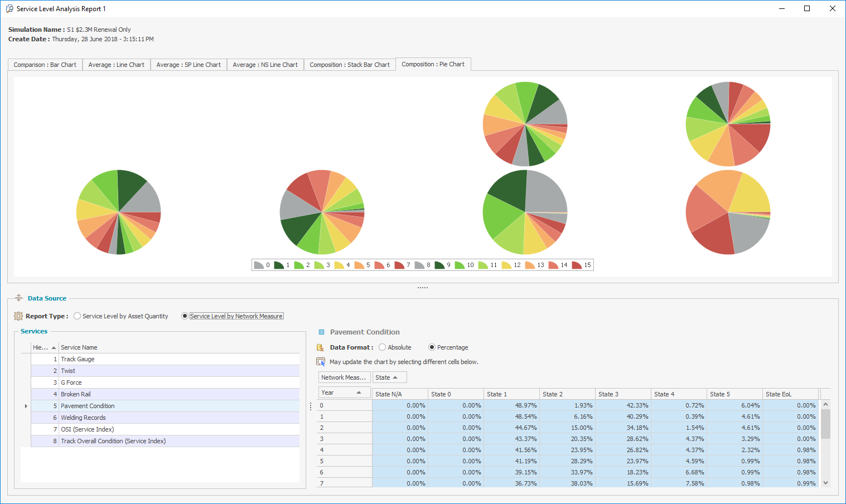Click the Report Type gear icon

click(x=18, y=316)
